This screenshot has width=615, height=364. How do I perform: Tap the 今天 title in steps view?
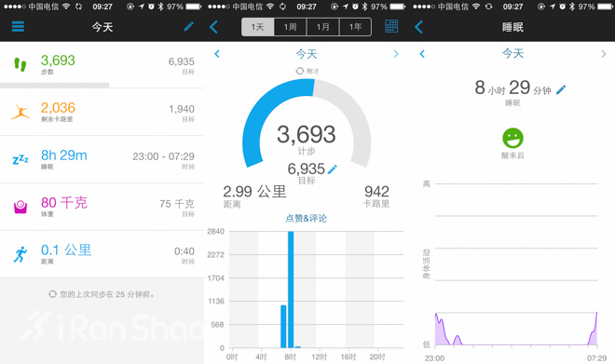(x=307, y=54)
